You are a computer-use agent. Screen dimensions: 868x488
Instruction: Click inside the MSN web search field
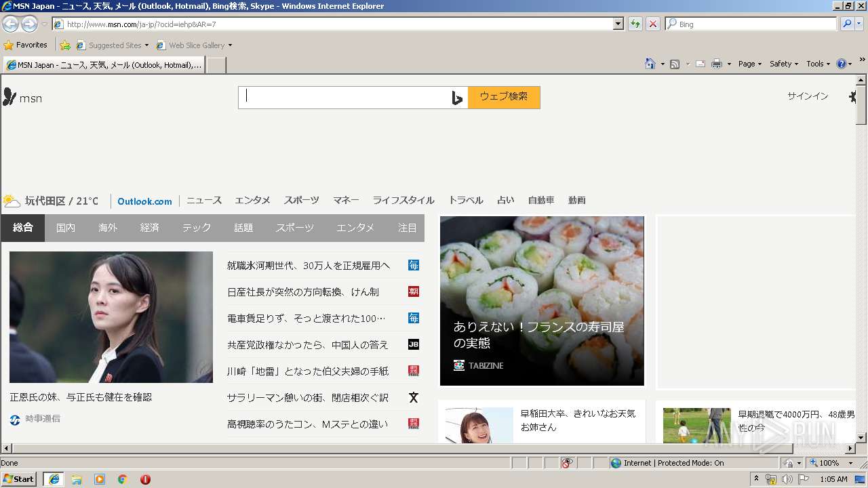344,97
